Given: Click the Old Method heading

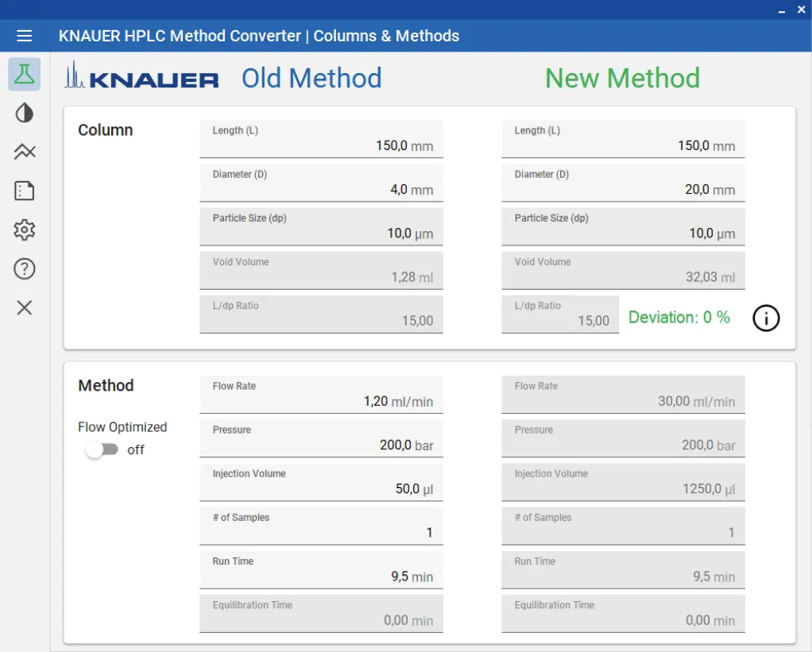Looking at the screenshot, I should coord(311,78).
